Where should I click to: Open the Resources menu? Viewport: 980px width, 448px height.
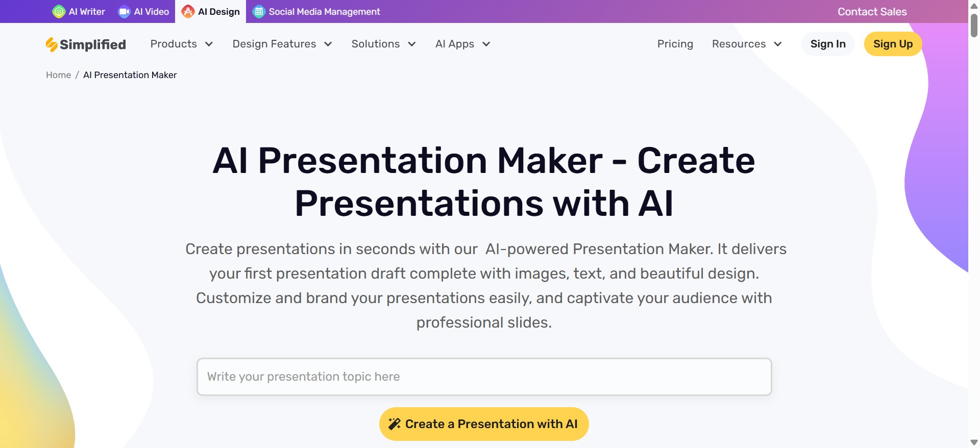[747, 44]
